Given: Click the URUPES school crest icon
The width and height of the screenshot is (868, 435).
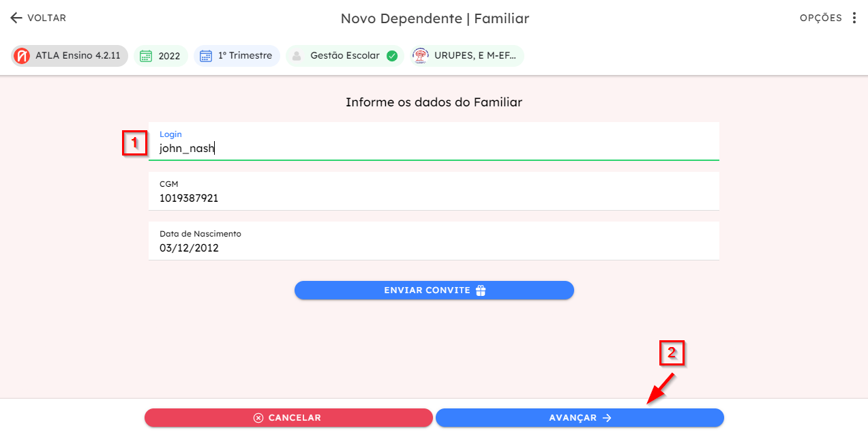Looking at the screenshot, I should [420, 56].
